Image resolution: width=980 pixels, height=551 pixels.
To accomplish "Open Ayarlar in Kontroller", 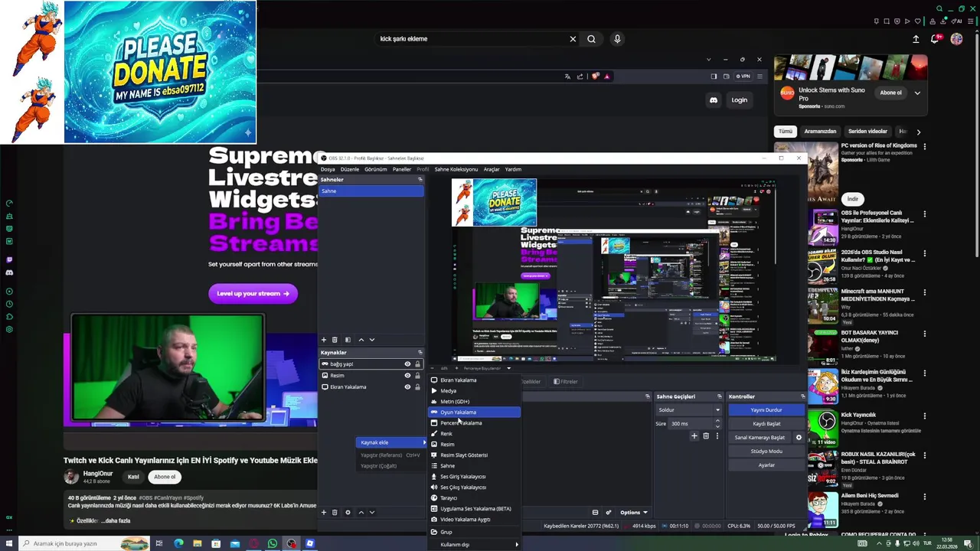I will 766,465.
